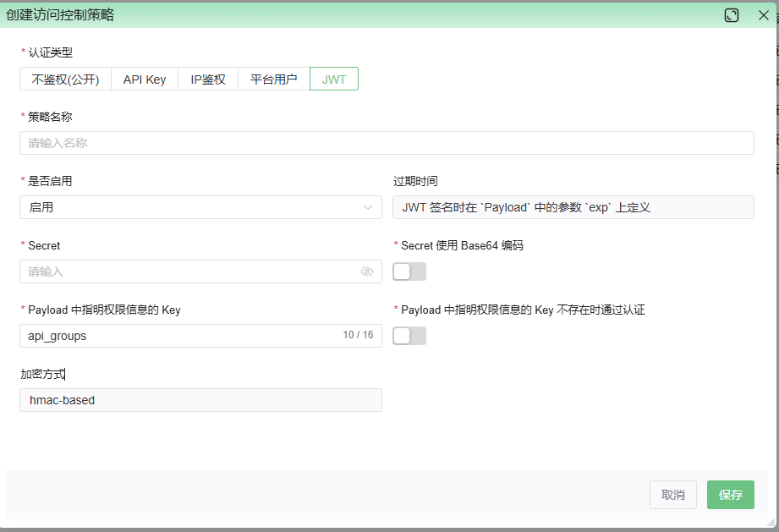Image resolution: width=779 pixels, height=532 pixels.
Task: Show the hidden Secret with eye icon
Action: pos(367,271)
